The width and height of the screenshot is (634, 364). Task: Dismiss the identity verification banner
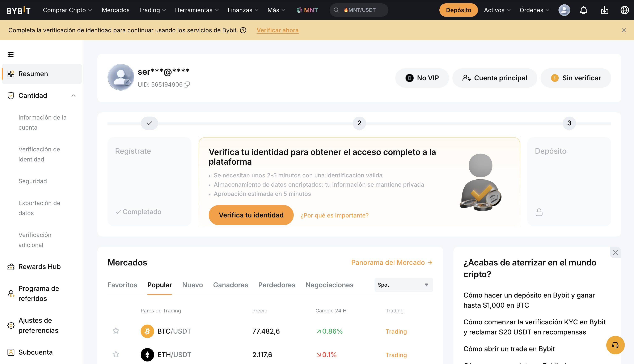pos(624,30)
